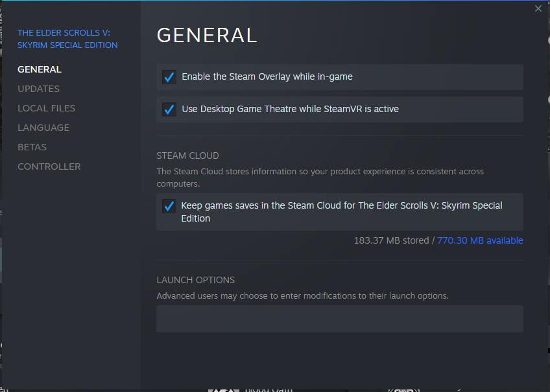Viewport: 550px width, 392px height.
Task: Click the 183.37 MB stored text
Action: [391, 240]
